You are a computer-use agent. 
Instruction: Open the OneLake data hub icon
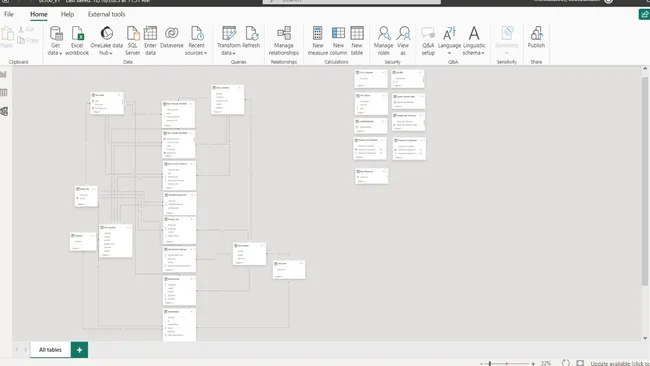click(x=107, y=33)
